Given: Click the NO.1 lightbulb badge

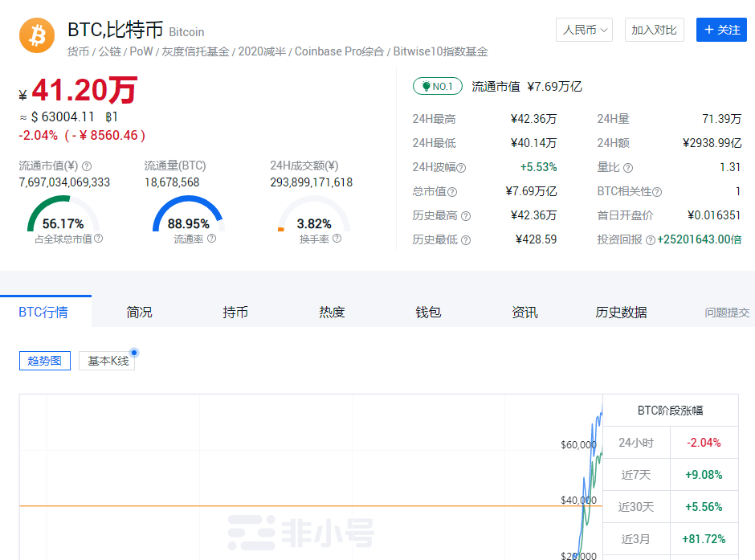Looking at the screenshot, I should click(437, 85).
